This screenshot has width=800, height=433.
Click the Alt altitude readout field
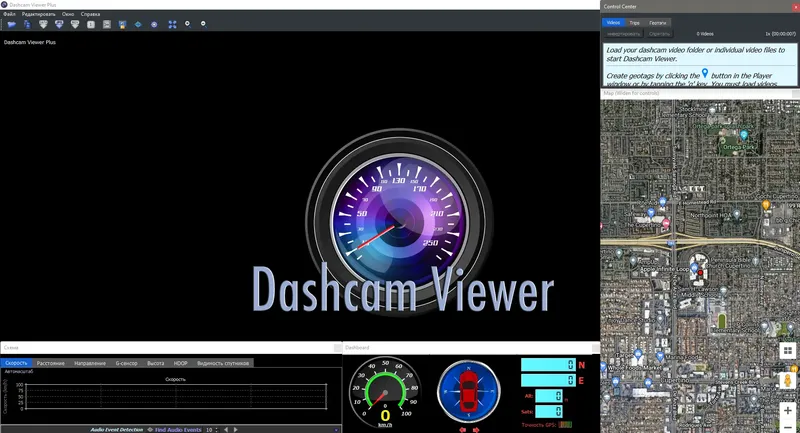pos(549,396)
